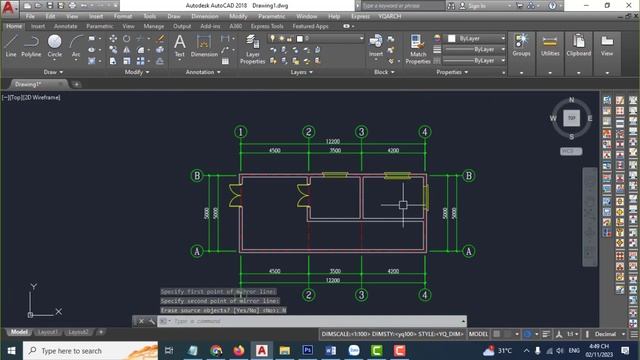
Task: Open Chrome from the taskbar
Action: point(216,350)
